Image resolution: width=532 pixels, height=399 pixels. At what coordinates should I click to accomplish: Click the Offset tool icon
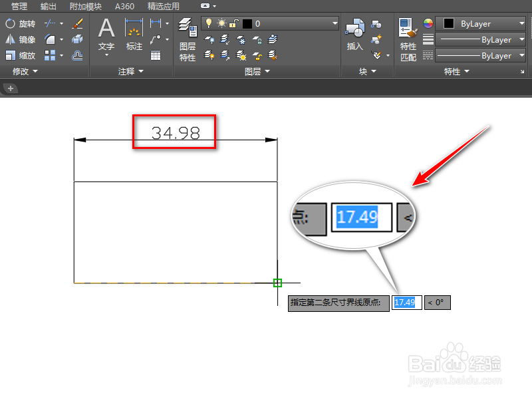(77, 55)
